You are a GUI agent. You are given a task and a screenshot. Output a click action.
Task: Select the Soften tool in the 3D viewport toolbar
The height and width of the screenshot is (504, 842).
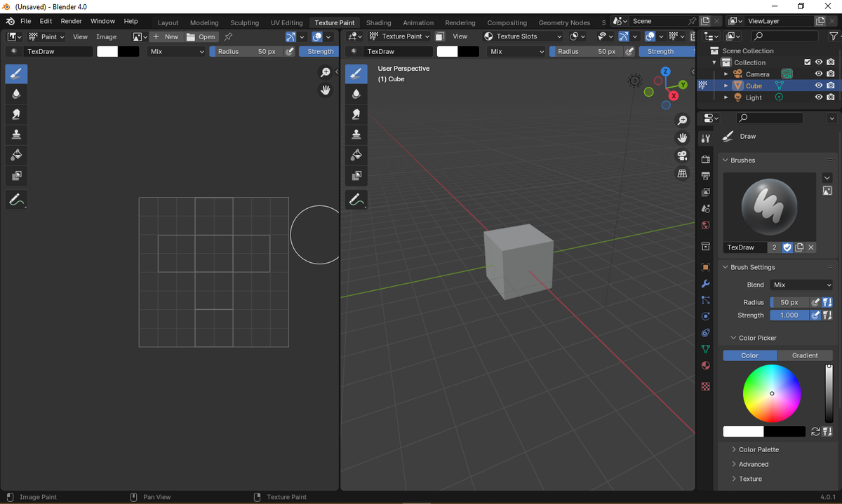[x=356, y=94]
